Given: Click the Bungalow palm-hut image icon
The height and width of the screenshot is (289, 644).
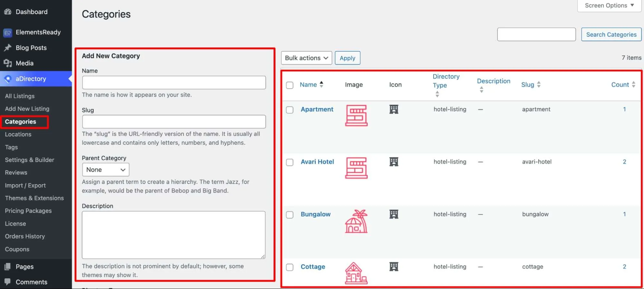Looking at the screenshot, I should [x=356, y=221].
